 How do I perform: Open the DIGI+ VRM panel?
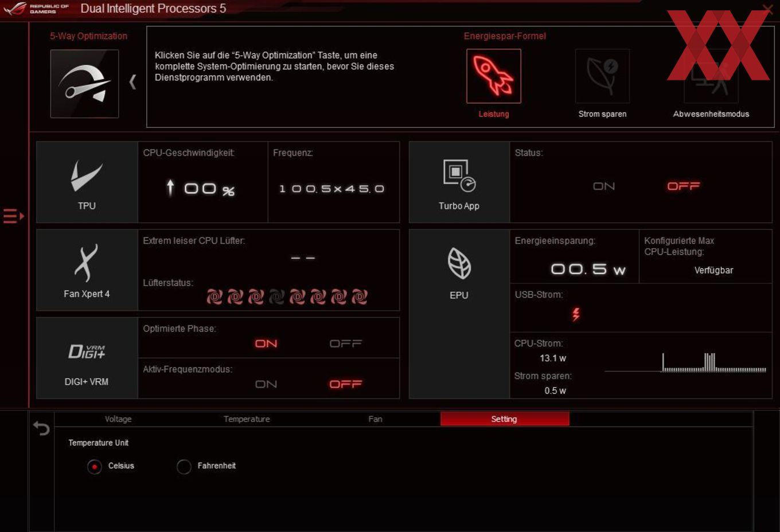pos(87,358)
